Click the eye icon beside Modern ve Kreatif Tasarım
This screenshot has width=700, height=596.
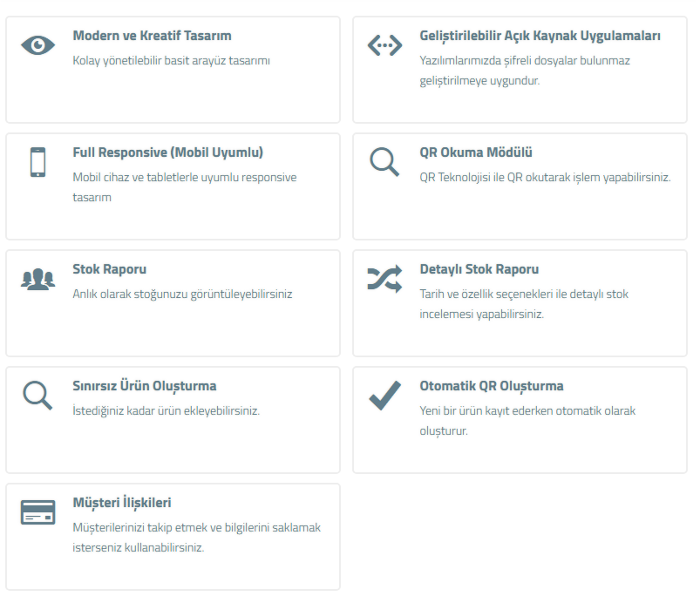37,45
